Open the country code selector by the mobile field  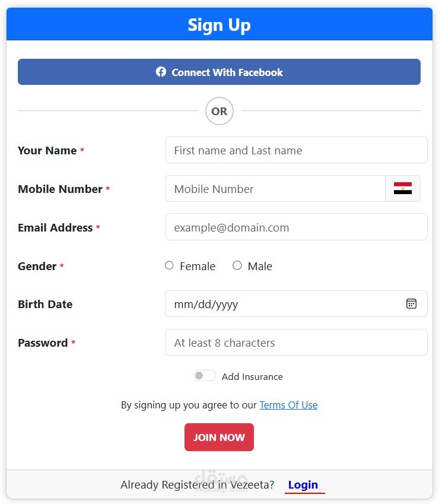pos(403,189)
